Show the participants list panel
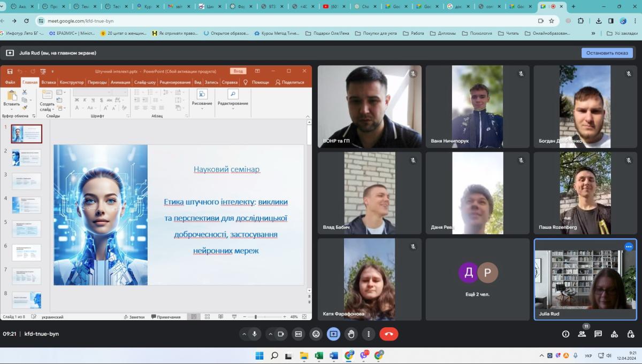Image resolution: width=642 pixels, height=364 pixels. click(582, 334)
